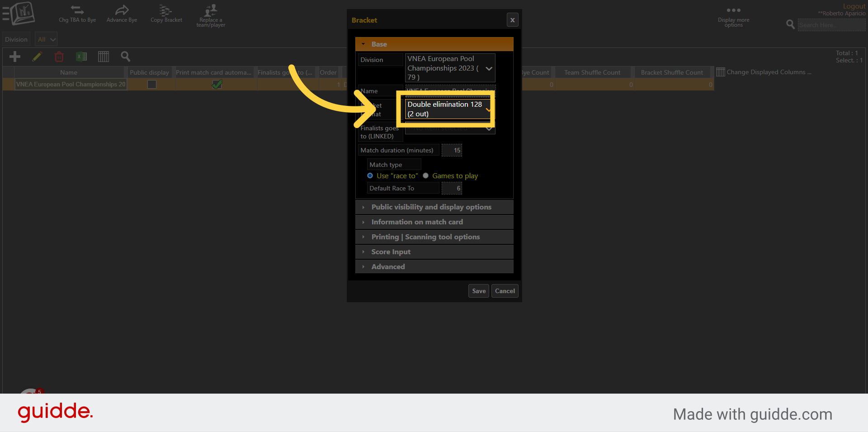Click the columns grid toolbar icon
Image resolution: width=868 pixels, height=432 pixels.
[x=104, y=57]
